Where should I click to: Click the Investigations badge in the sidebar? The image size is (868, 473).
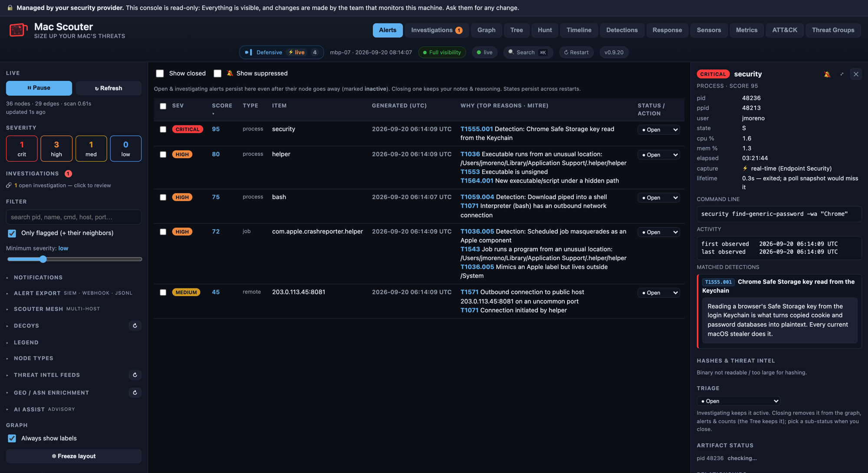(x=68, y=173)
